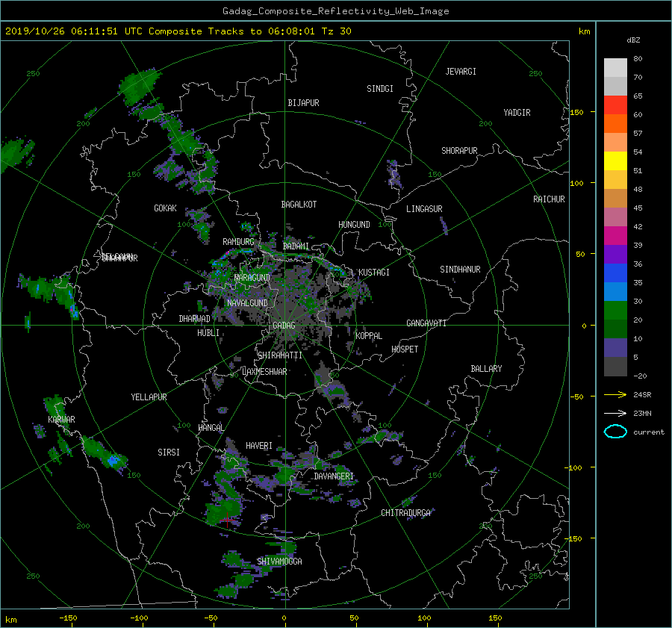
Task: Click the 'current' legend label
Action: (x=648, y=432)
